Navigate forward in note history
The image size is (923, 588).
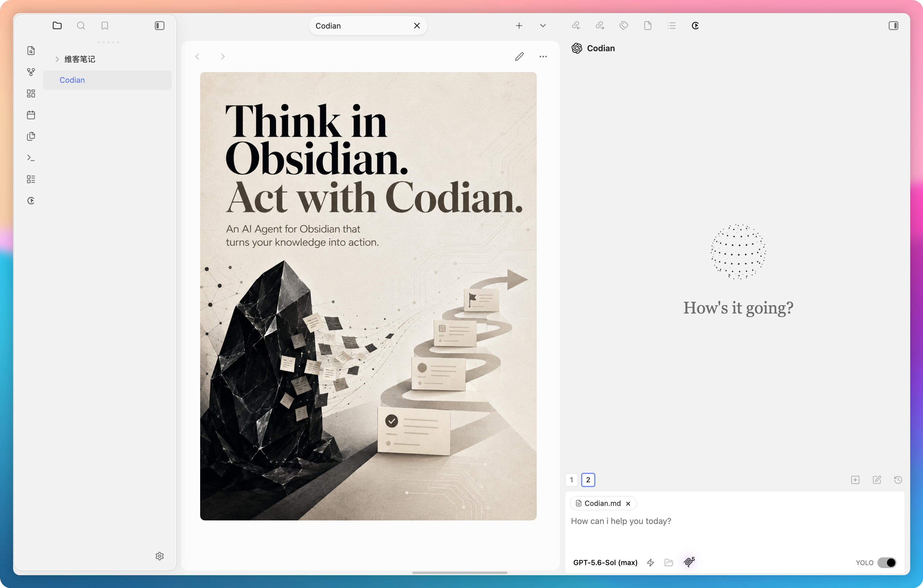223,57
